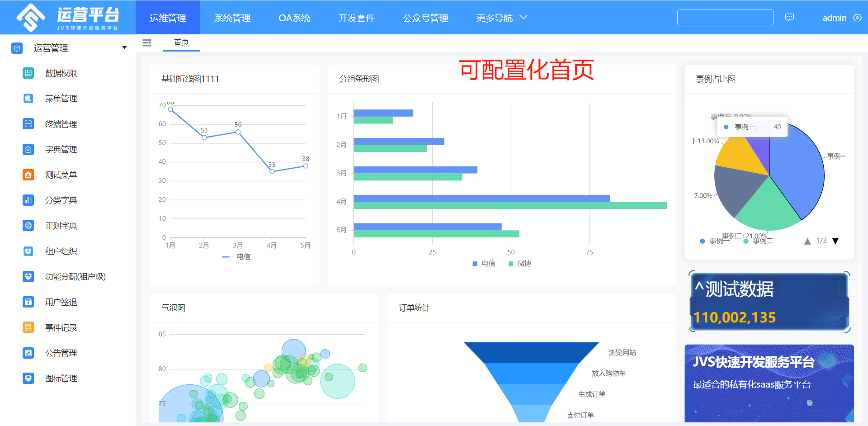Click the 事件记录 sidebar icon
Screen dimensions: 868x426
28,327
